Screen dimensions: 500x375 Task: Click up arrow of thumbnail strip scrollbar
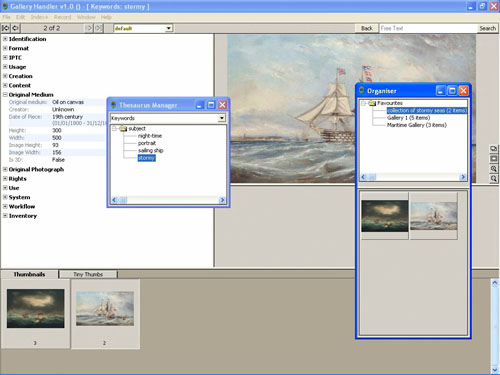click(495, 283)
